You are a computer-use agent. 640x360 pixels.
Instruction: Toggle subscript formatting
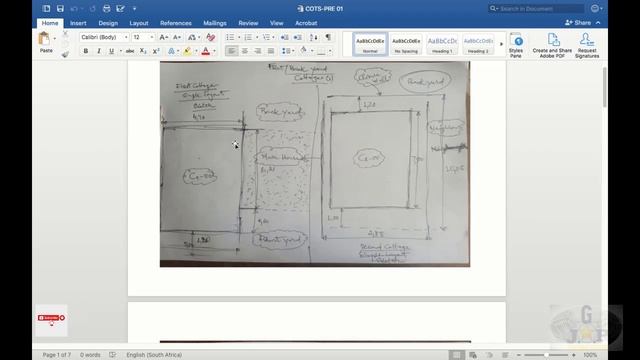[143, 51]
